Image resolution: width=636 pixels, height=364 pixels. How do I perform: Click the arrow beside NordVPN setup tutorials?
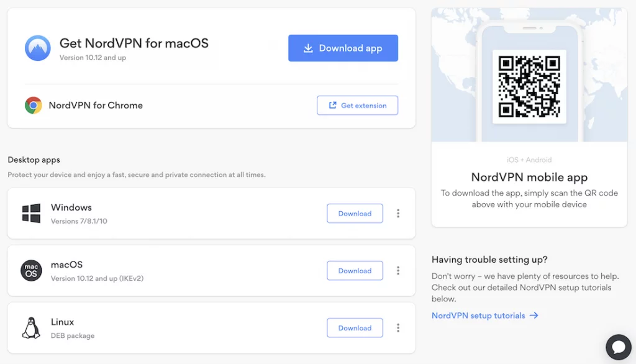tap(534, 316)
